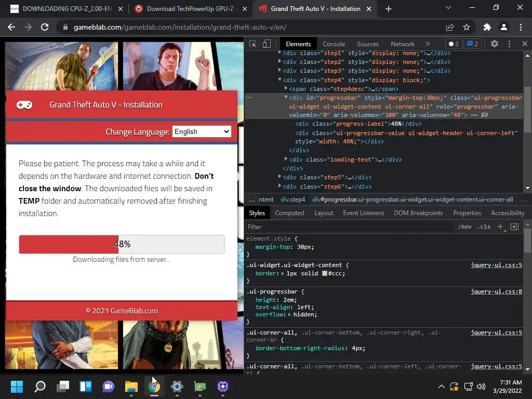
Task: Open the Event Listeners tab
Action: point(363,213)
